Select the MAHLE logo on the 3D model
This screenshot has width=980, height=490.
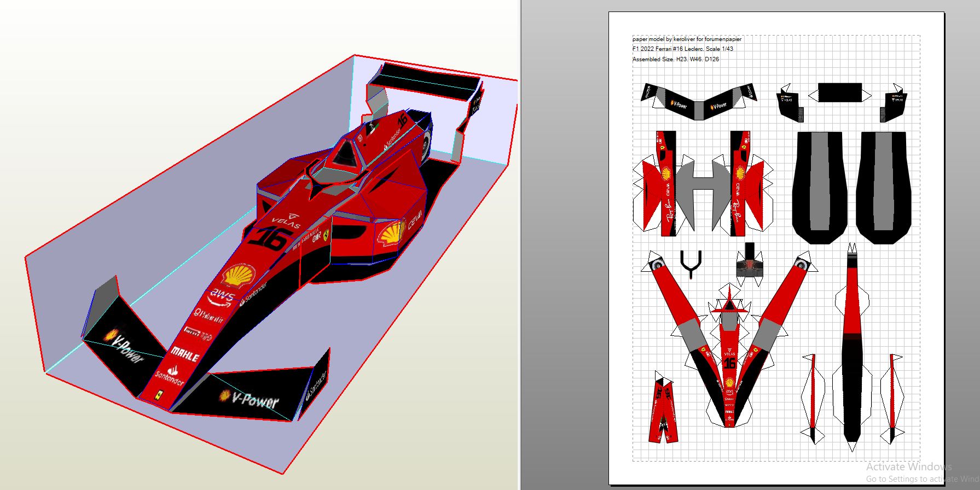click(x=185, y=354)
